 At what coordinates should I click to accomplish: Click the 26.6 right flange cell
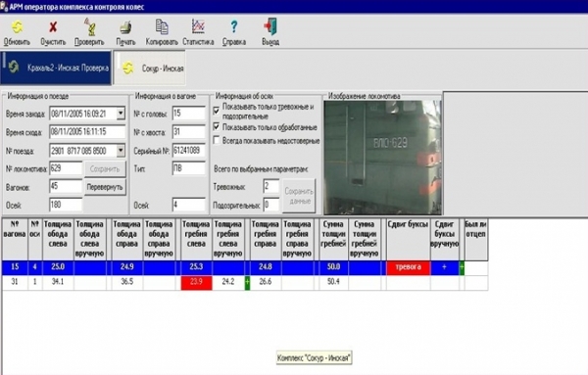click(x=266, y=282)
